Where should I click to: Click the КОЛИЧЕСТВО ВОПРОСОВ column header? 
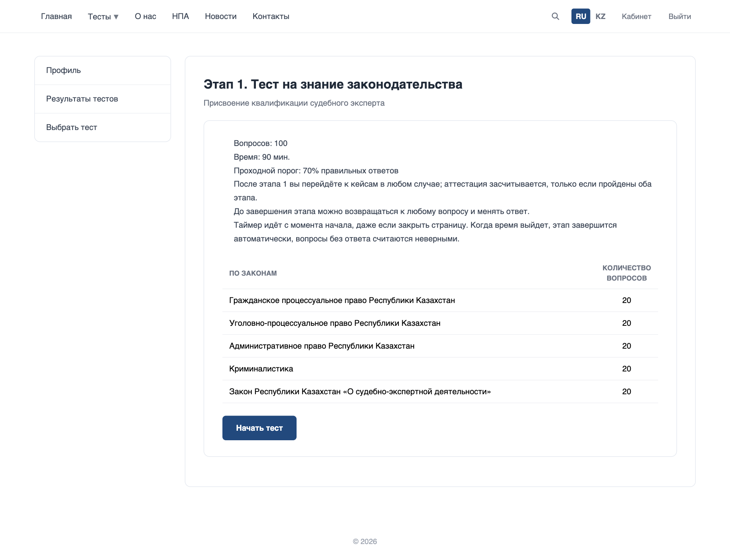tap(627, 273)
